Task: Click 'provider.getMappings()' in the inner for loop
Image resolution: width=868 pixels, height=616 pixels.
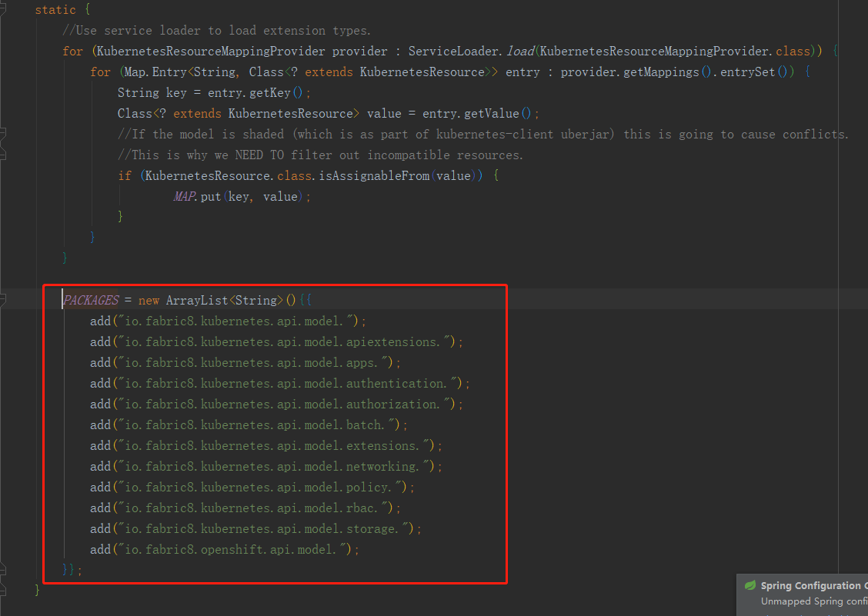Action: (x=636, y=72)
